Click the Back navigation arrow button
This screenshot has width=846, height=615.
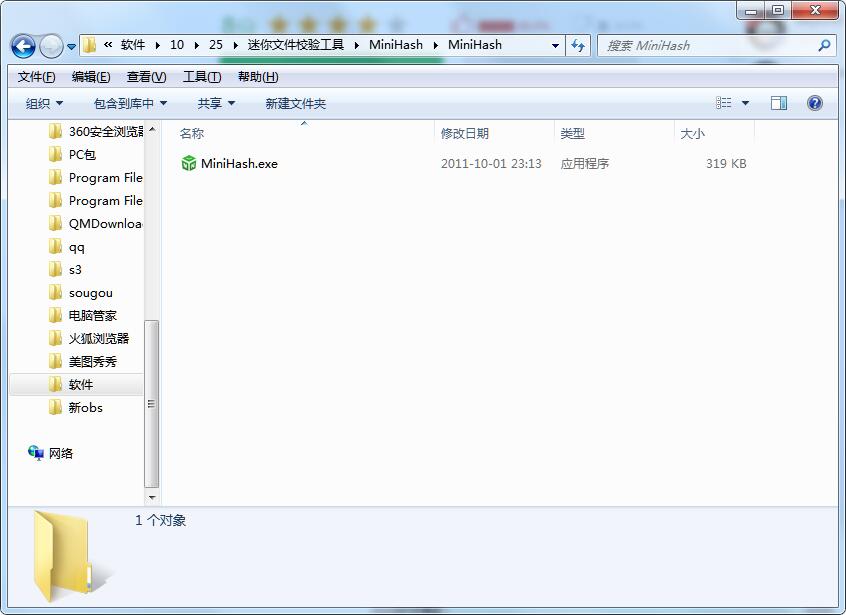coord(24,46)
